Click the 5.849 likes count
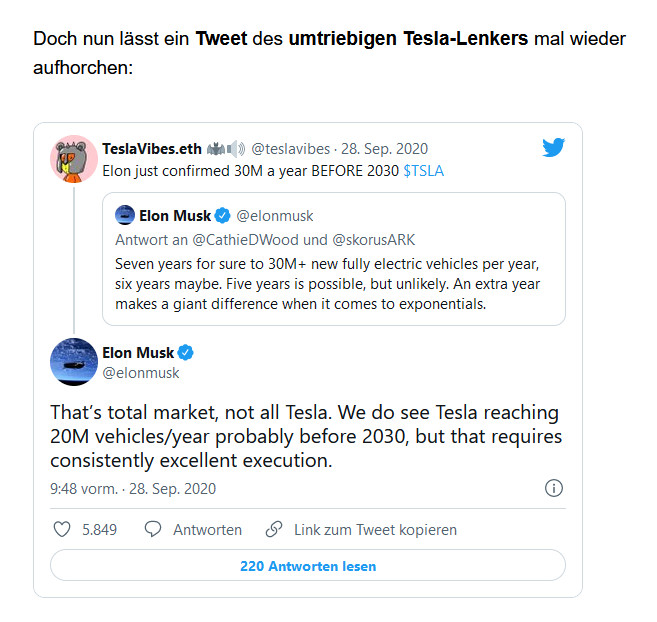The width and height of the screenshot is (657, 622). pos(101,529)
